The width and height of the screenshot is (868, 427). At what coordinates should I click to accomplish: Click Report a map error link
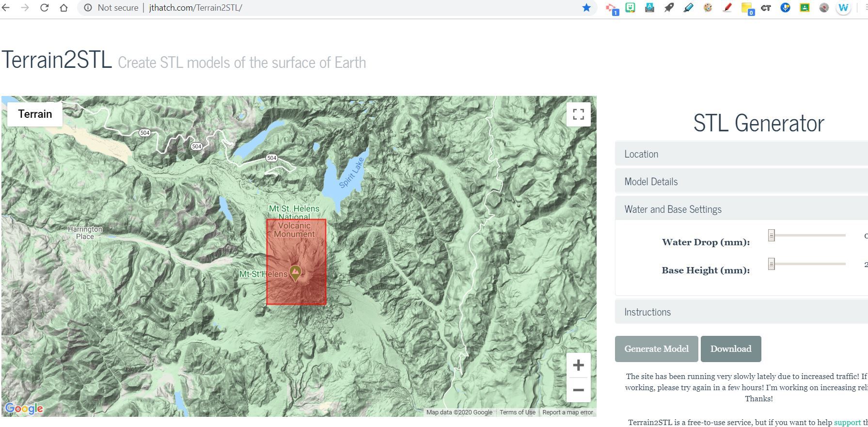point(568,412)
